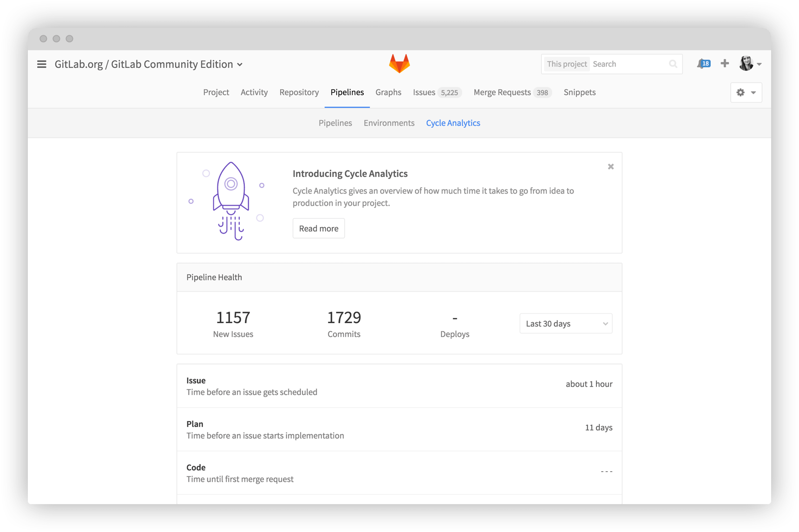Viewport: 799px width, 532px height.
Task: Click the plus new item icon
Action: tap(725, 63)
